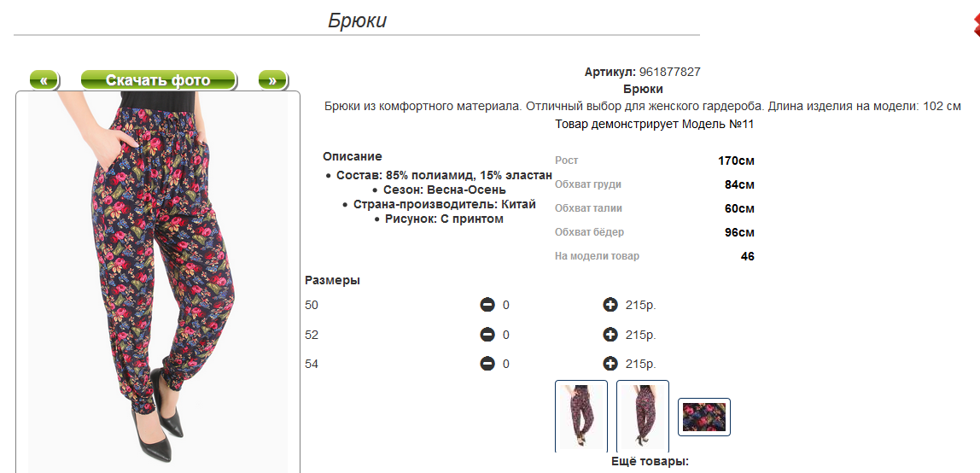Click the article number 961877827

(x=670, y=72)
